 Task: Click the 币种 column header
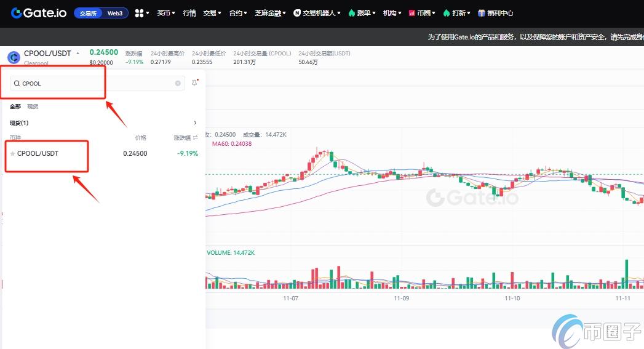click(15, 138)
